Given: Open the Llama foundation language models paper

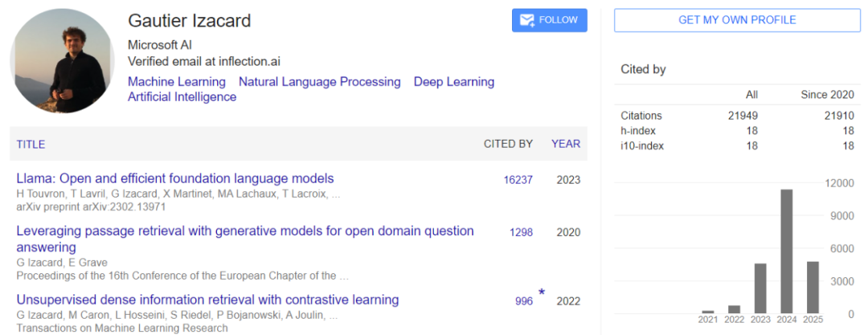Looking at the screenshot, I should point(174,178).
